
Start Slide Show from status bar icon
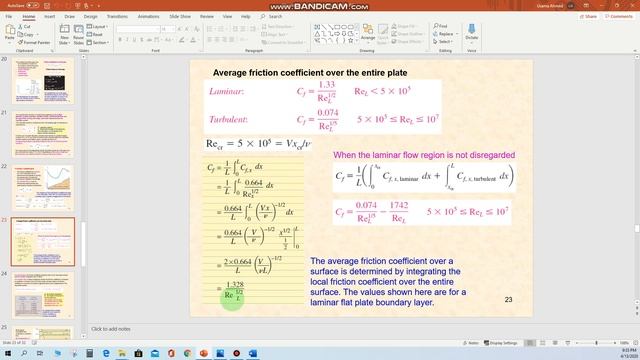pos(568,343)
